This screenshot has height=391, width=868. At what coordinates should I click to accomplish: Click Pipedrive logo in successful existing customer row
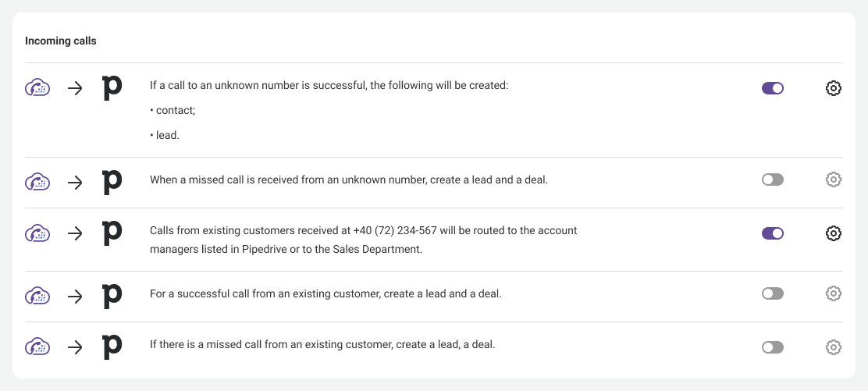pyautogui.click(x=112, y=295)
